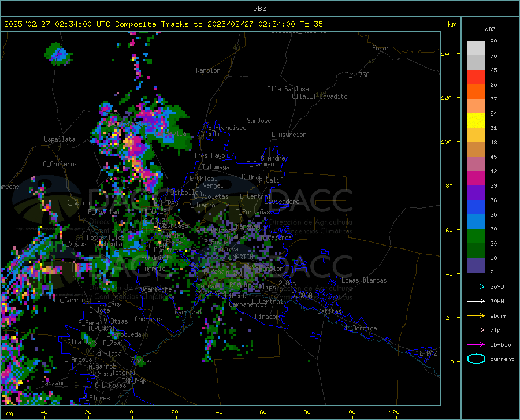The image size is (520, 420).
Task: Click the 'E_1-736' map label
Action: click(x=357, y=75)
